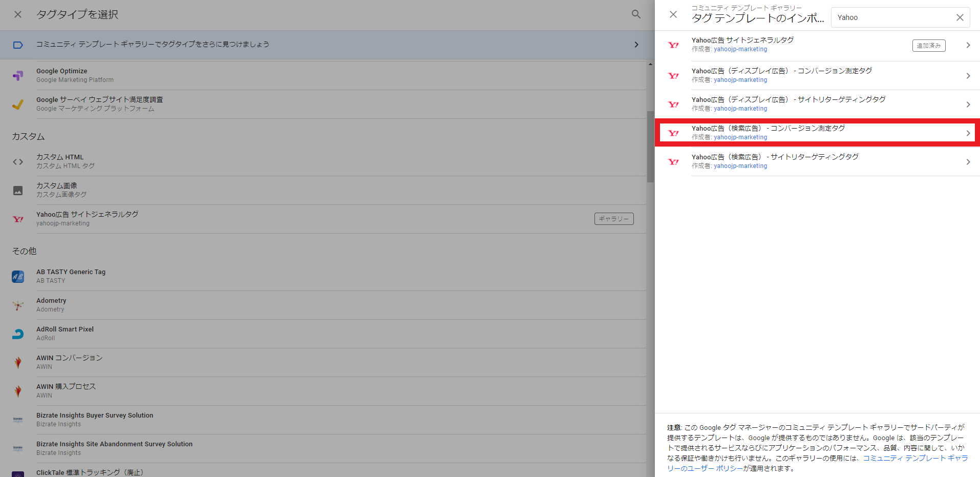Screen dimensions: 980x477
Task: Click the Google Optimize icon
Action: coord(18,76)
